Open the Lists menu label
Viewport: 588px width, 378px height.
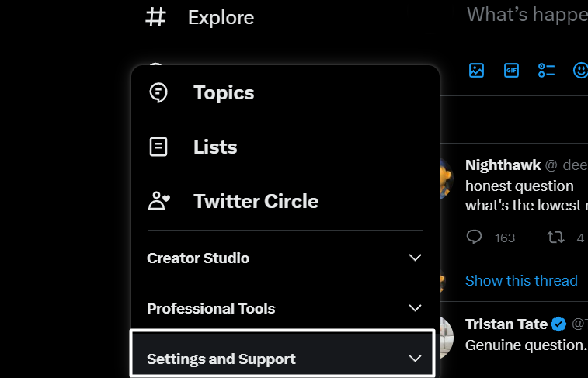(215, 147)
